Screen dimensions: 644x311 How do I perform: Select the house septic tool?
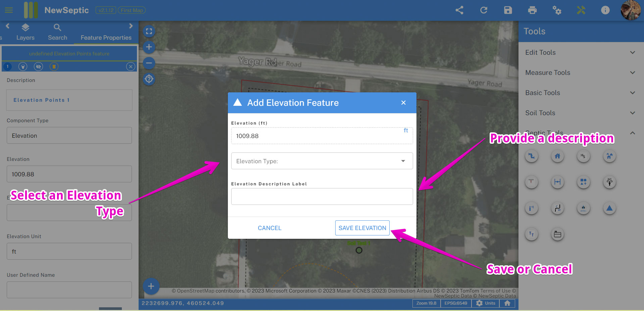click(557, 156)
